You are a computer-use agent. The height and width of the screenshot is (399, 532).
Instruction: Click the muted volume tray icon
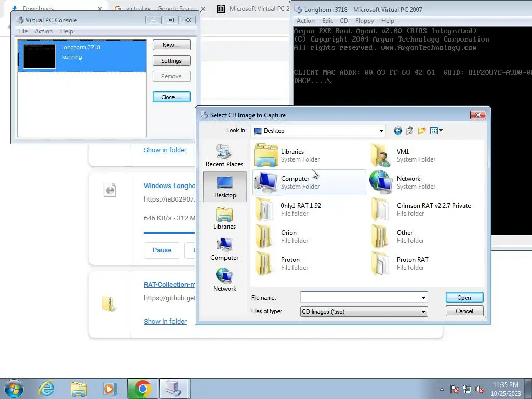coord(480,389)
